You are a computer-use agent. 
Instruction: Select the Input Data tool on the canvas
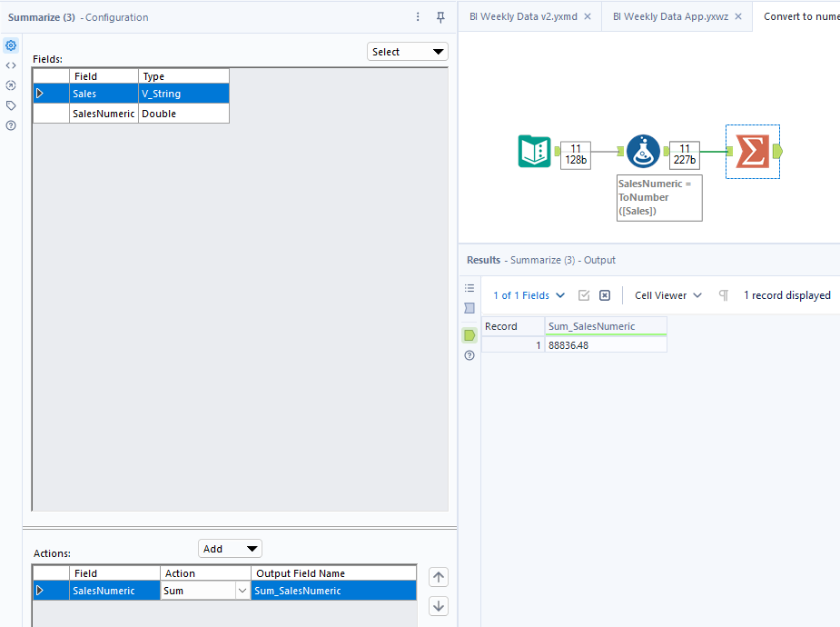tap(535, 152)
